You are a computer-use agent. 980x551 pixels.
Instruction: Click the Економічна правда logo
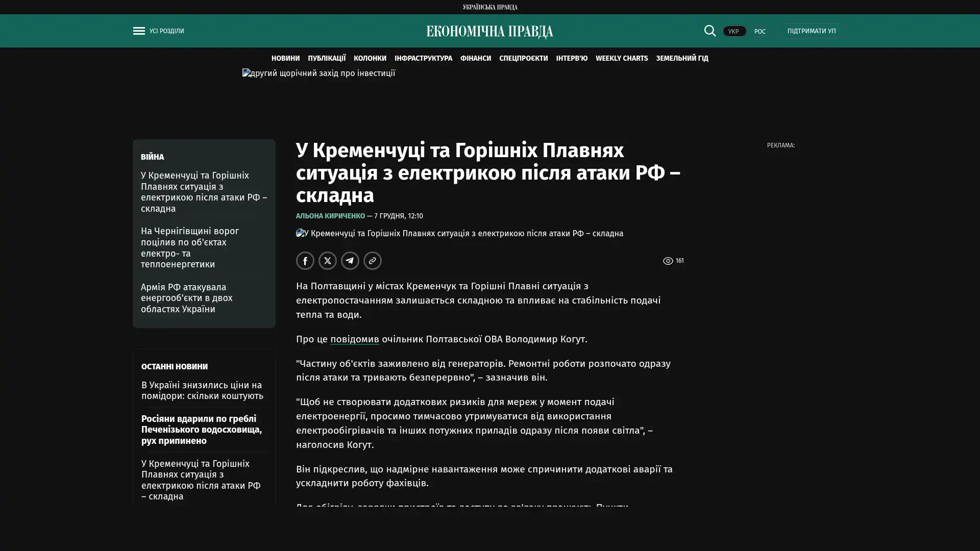click(489, 32)
